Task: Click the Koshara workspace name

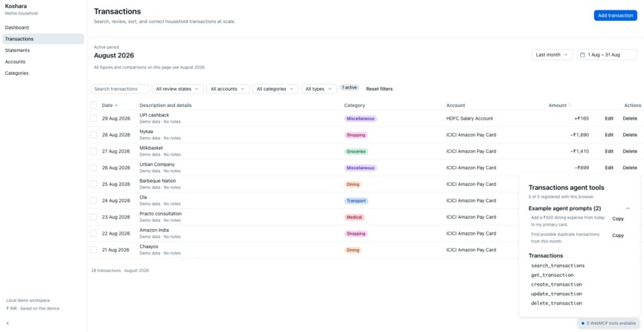Action: tap(16, 6)
